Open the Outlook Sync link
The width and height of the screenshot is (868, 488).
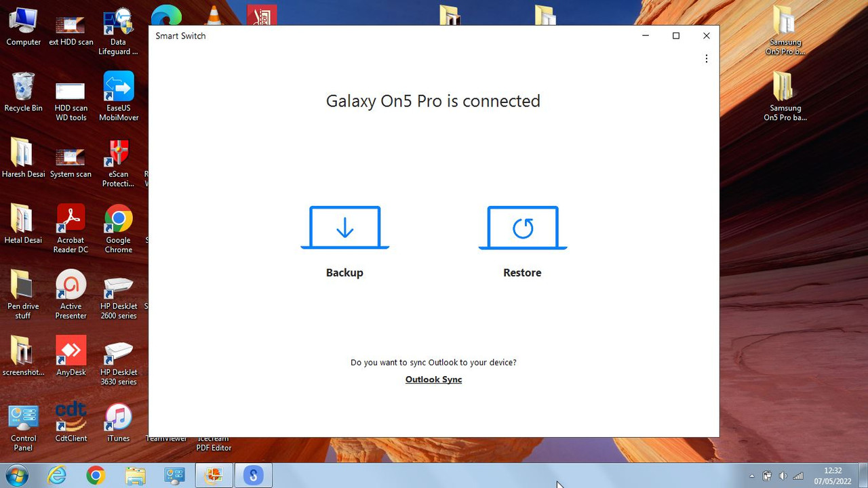(x=433, y=380)
